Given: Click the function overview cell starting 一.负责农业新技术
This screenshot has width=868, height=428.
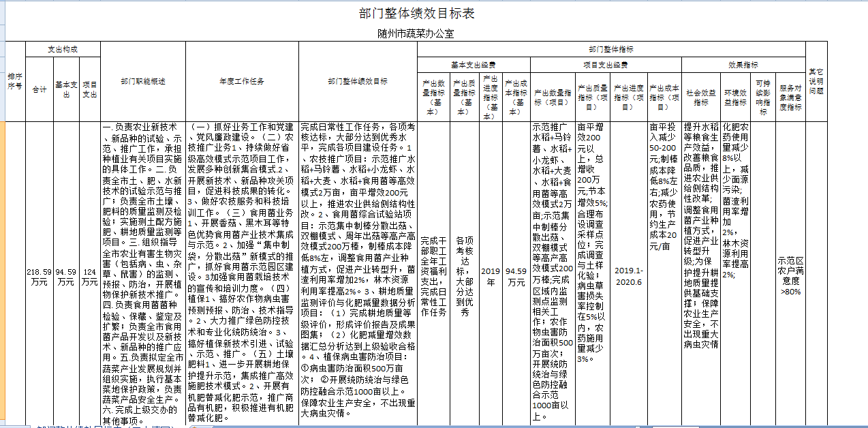Looking at the screenshot, I should (x=143, y=273).
